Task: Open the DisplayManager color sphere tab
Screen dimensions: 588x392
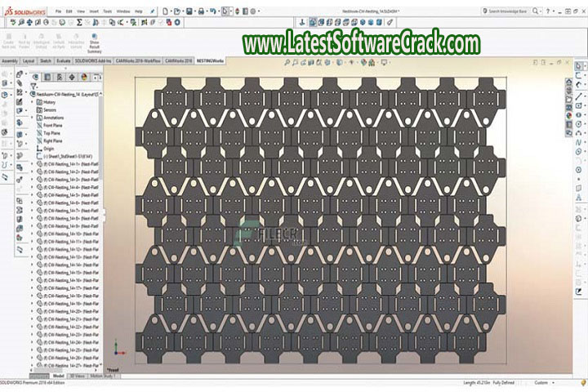Action: [x=84, y=78]
